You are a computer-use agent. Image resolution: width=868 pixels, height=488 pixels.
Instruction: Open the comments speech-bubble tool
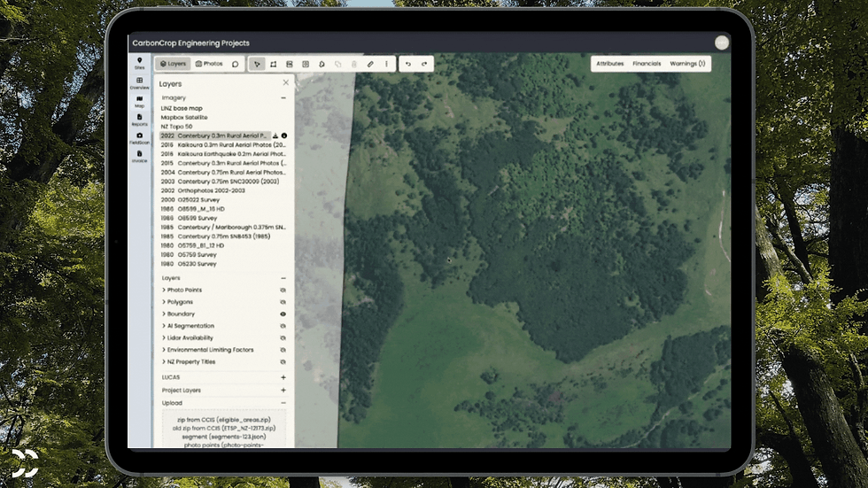(236, 64)
